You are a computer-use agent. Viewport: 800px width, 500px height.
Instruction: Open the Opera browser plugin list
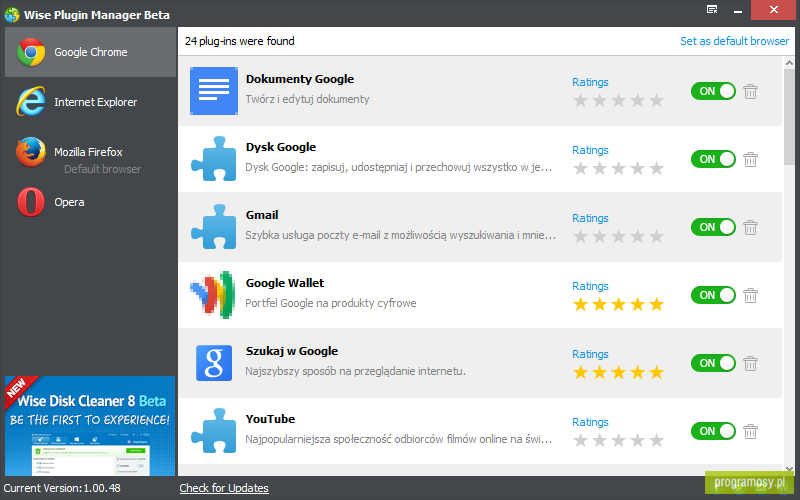point(90,202)
